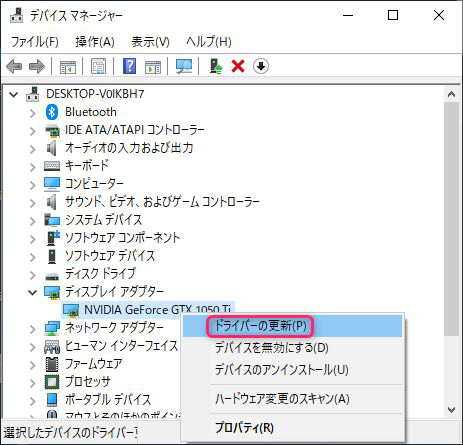This screenshot has width=463, height=445.
Task: Click the down-arrow disable device icon
Action: click(261, 66)
